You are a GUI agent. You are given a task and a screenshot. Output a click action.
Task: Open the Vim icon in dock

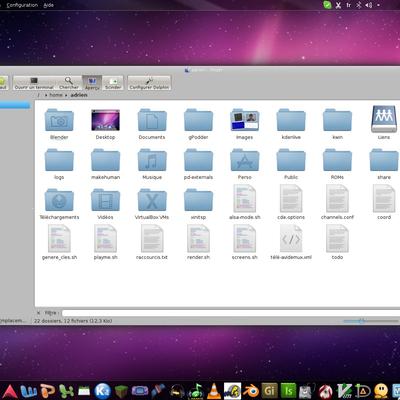click(343, 391)
